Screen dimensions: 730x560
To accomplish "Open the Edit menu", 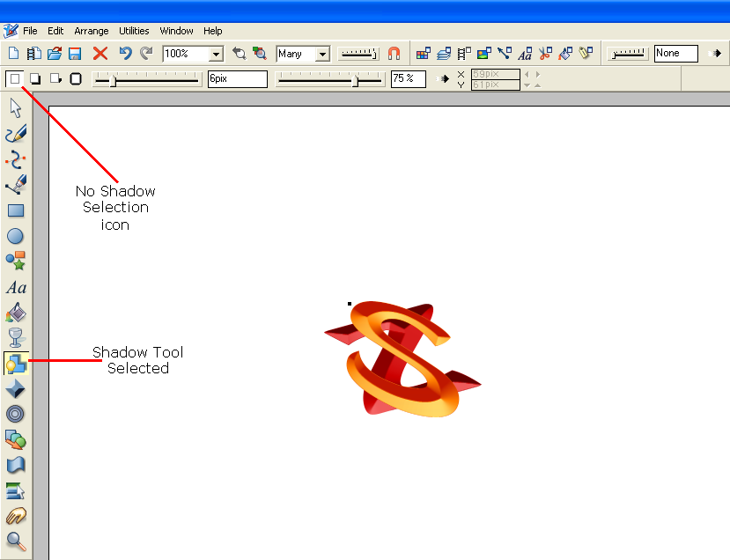I will tap(55, 31).
